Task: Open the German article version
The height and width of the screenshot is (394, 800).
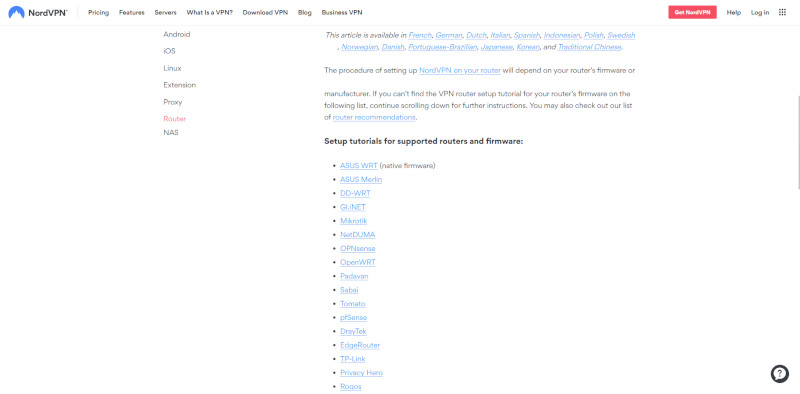Action: click(449, 35)
